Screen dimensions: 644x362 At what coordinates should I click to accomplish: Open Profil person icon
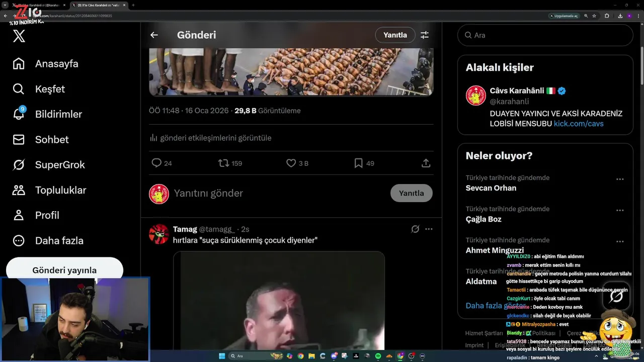pyautogui.click(x=19, y=215)
